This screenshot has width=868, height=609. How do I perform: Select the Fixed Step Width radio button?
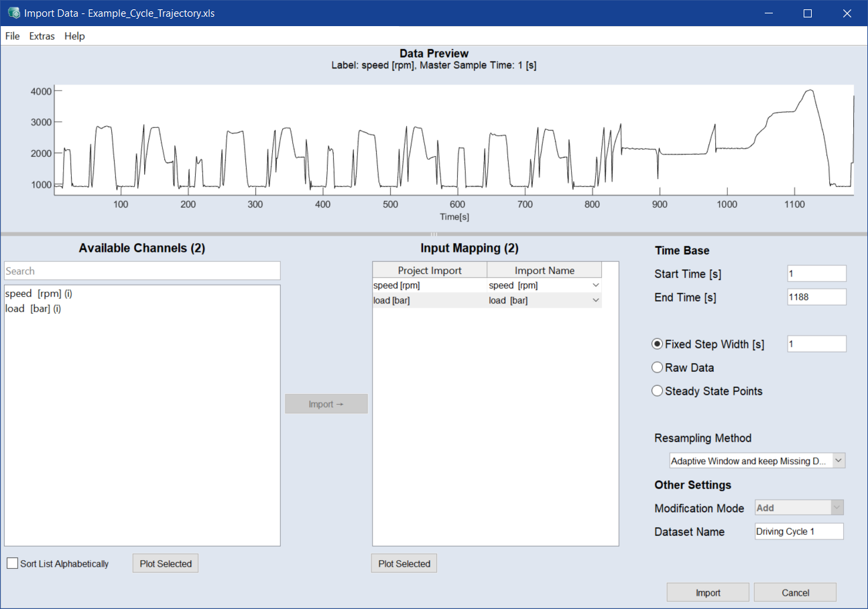click(x=658, y=344)
